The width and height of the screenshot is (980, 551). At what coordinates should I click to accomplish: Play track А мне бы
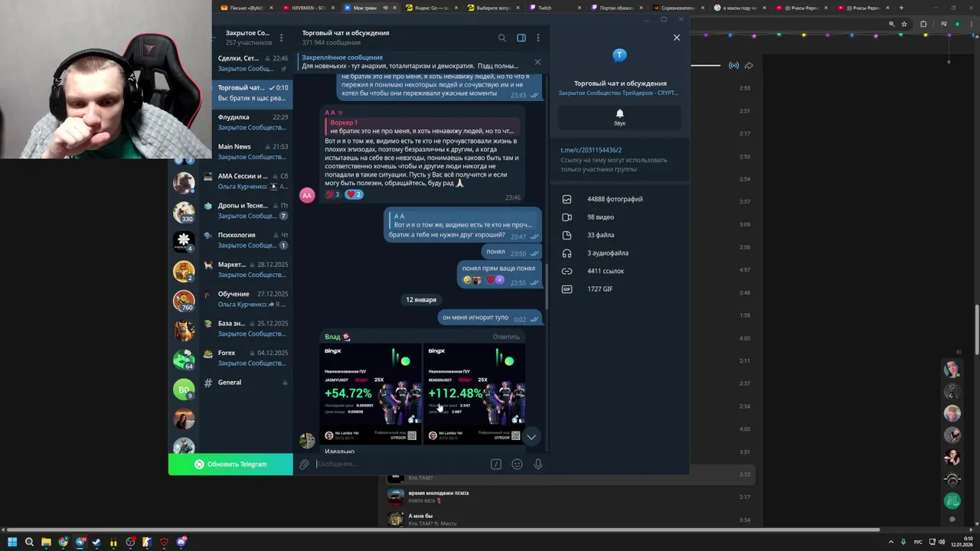[570, 520]
